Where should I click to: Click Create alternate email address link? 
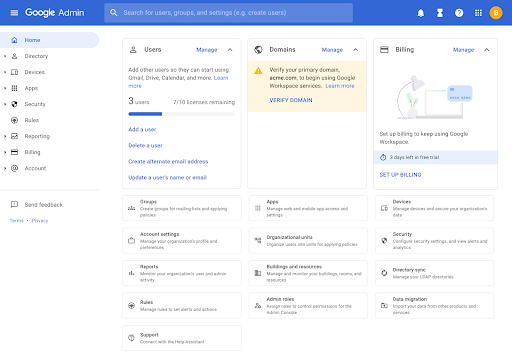pyautogui.click(x=168, y=161)
